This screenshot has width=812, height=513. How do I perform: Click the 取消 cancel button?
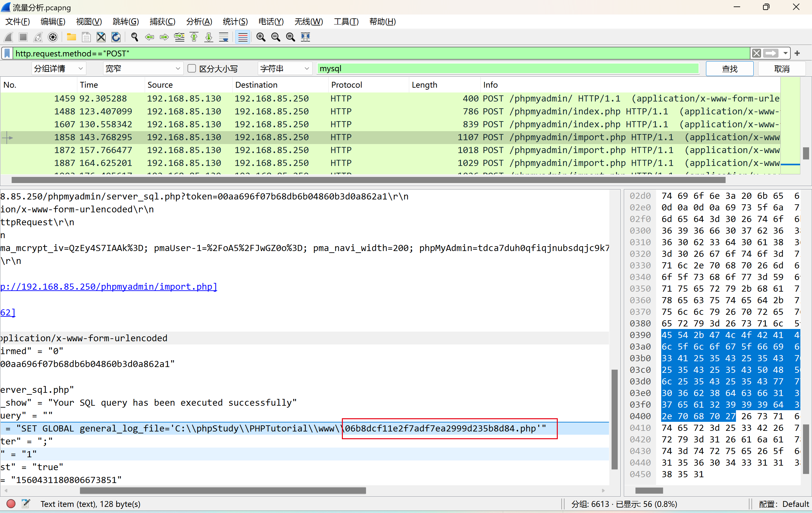point(782,68)
